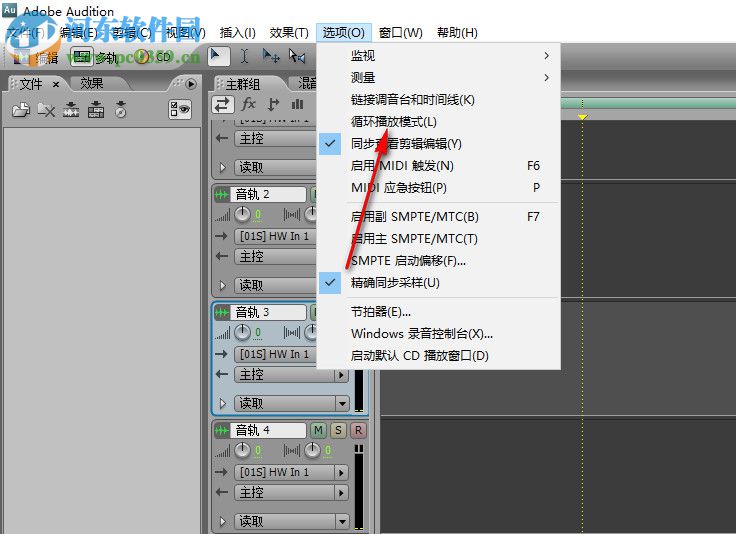This screenshot has width=736, height=534.
Task: Choose 启用副 SMPTE/MTC(B) menu item
Action: (x=438, y=217)
